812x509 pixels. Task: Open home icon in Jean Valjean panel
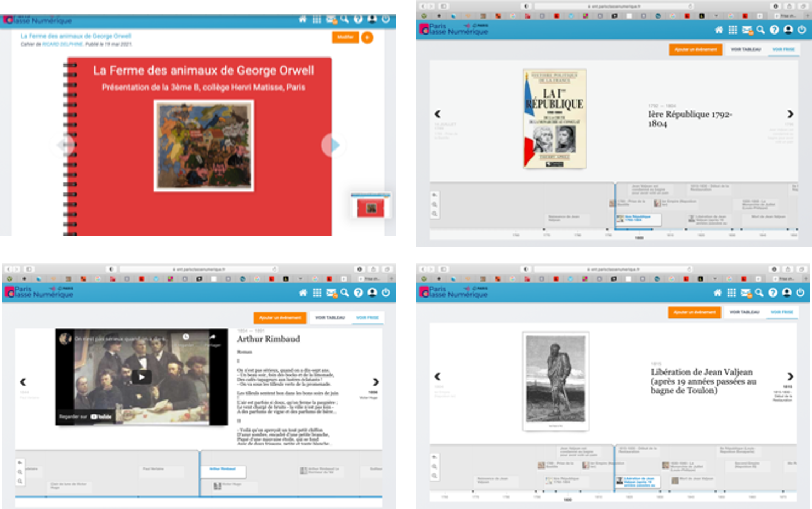(717, 293)
